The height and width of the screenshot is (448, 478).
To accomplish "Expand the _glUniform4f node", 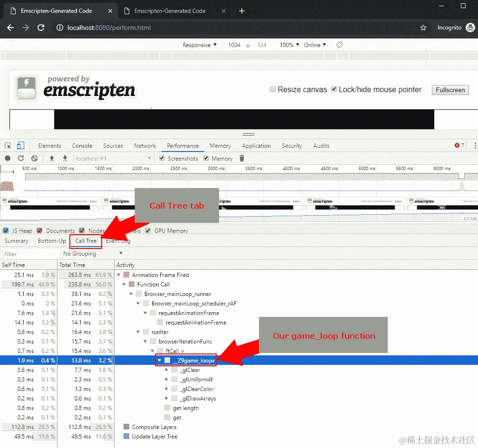I will tap(166, 379).
